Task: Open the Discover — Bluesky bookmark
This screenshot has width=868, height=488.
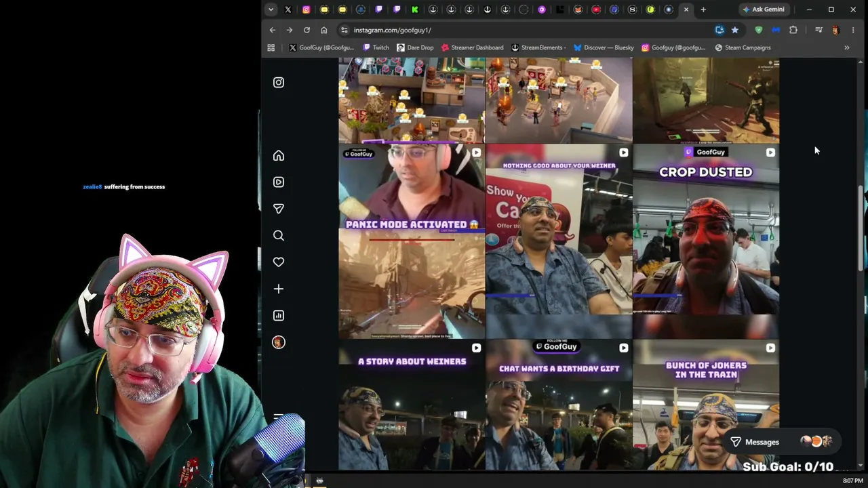Action: (x=604, y=47)
